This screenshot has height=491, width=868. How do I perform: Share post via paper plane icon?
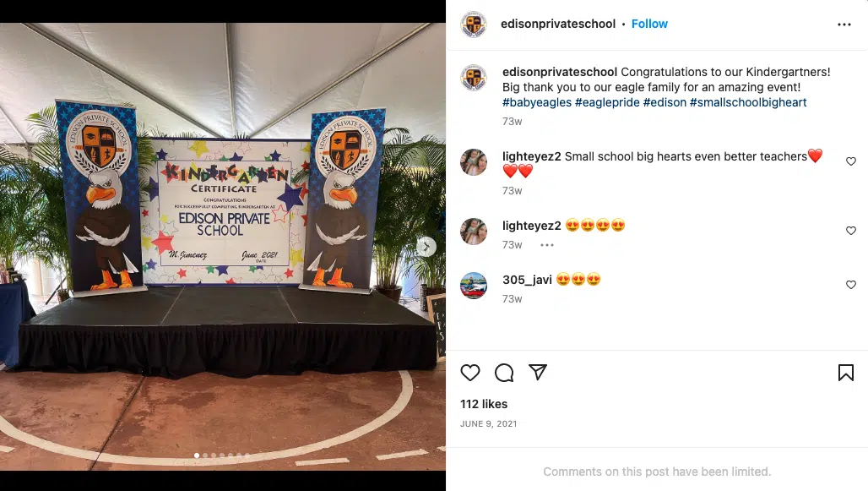538,372
